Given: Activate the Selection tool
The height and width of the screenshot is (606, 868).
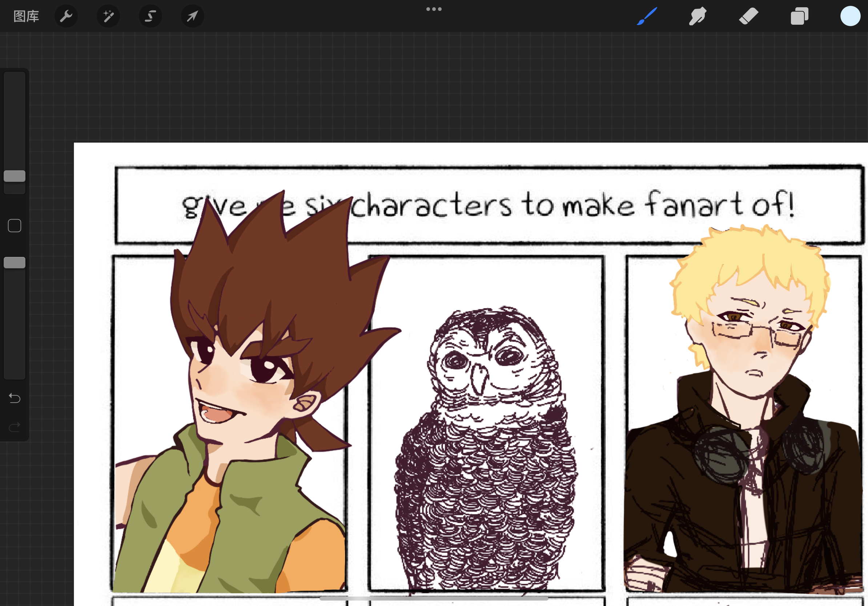Looking at the screenshot, I should 150,16.
